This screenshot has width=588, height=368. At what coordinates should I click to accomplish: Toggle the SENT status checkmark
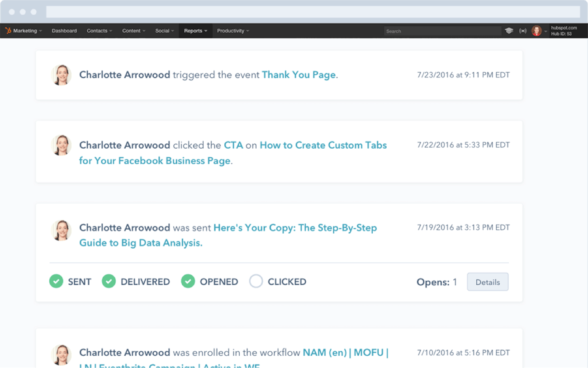pyautogui.click(x=56, y=281)
